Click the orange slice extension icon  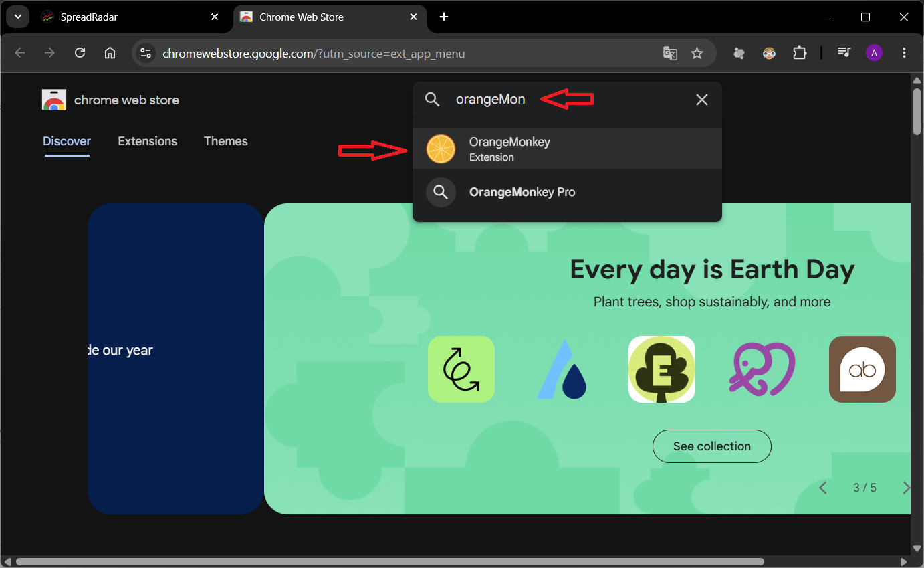pos(441,149)
